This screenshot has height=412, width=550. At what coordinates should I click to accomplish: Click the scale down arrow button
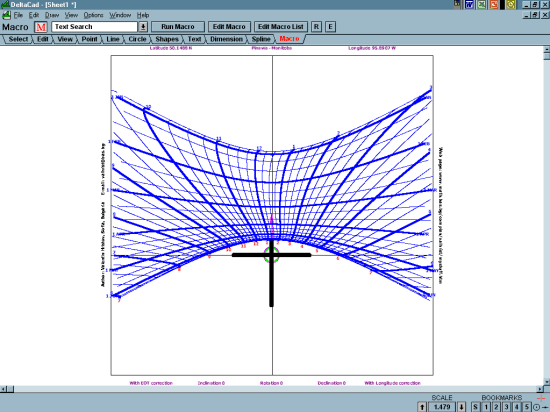pyautogui.click(x=462, y=407)
